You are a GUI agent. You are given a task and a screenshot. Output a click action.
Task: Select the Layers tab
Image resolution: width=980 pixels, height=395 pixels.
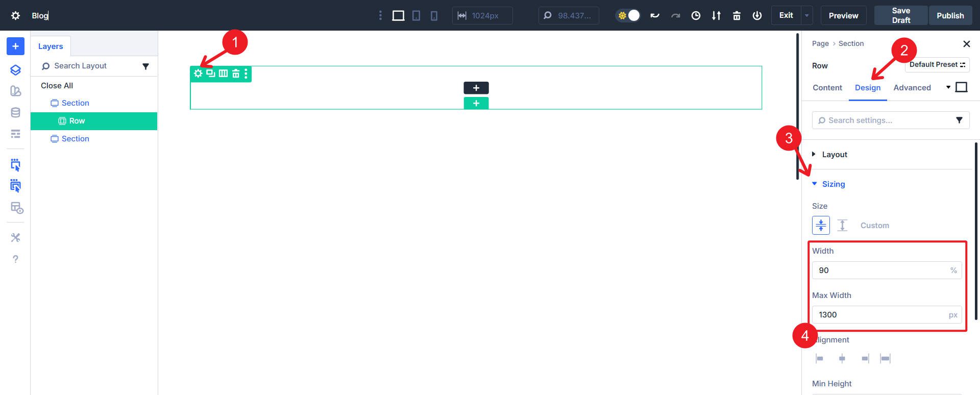(x=51, y=46)
